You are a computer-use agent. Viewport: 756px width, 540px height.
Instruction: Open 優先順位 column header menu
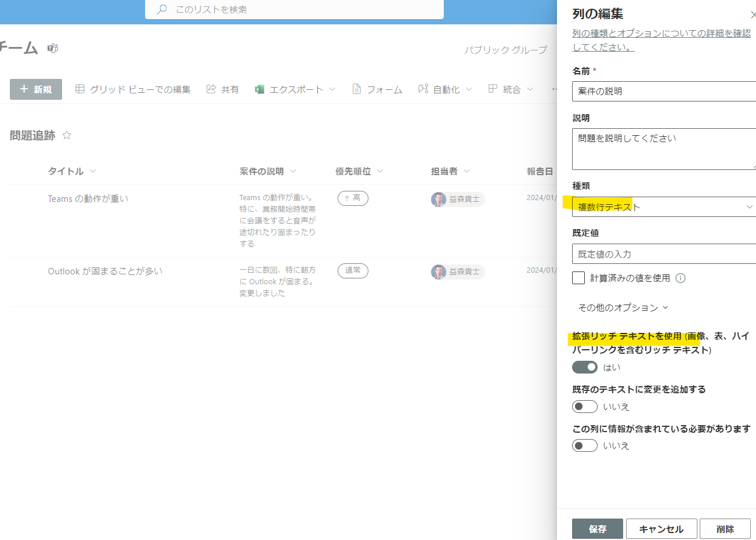(380, 171)
